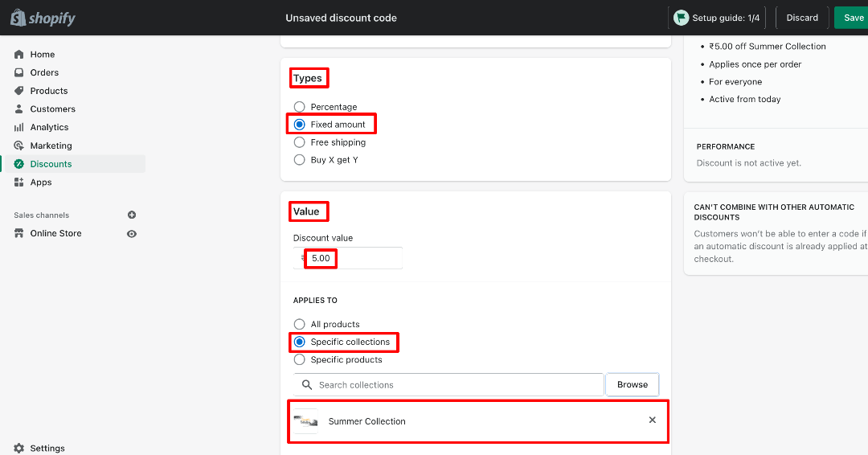Click 'Discount is not active yet.' text
The width and height of the screenshot is (868, 455).
click(748, 163)
